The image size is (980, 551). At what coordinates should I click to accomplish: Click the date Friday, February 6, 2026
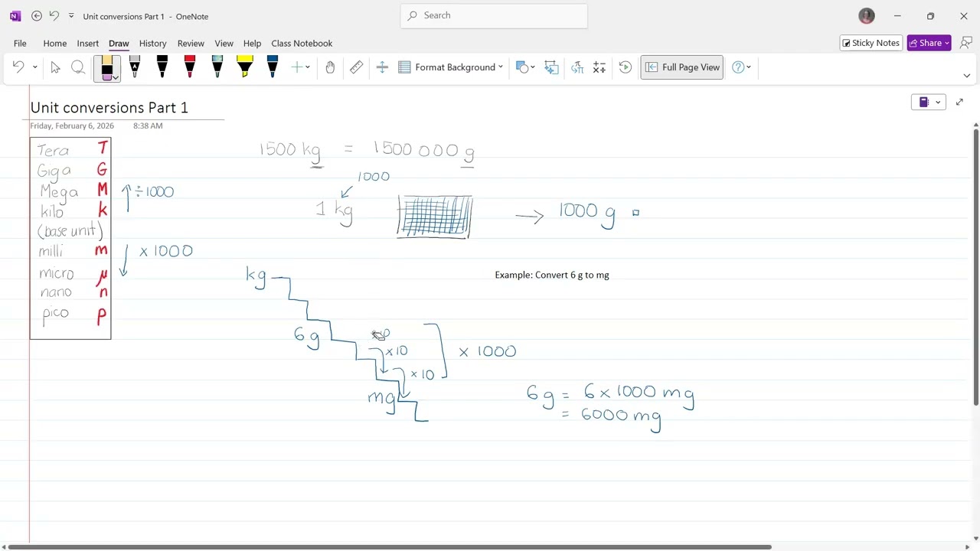72,126
